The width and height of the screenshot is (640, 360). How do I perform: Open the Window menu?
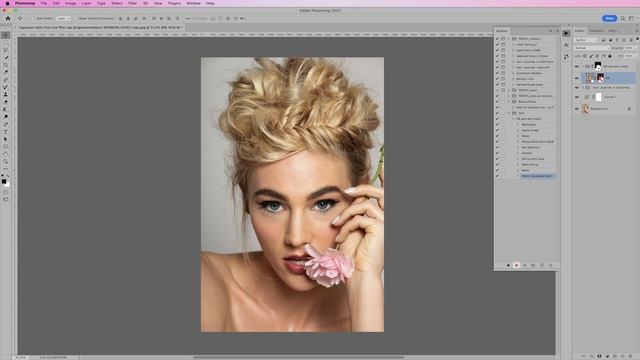pyautogui.click(x=193, y=3)
